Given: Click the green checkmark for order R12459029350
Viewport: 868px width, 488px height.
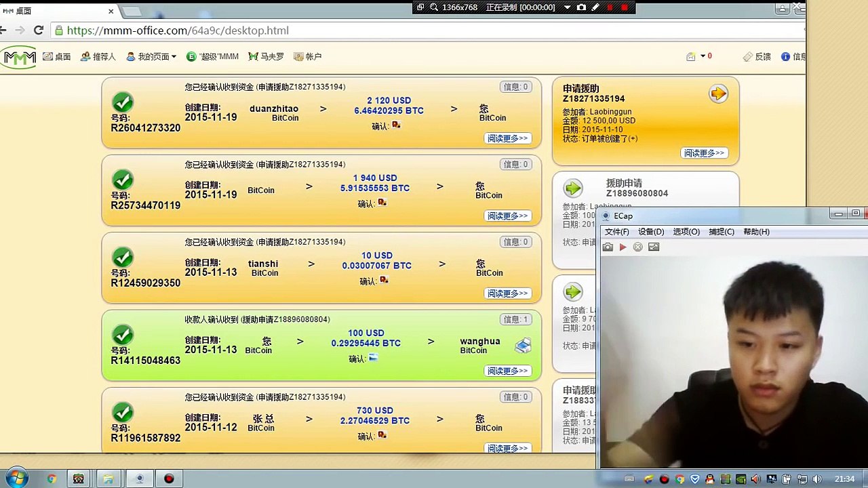Looking at the screenshot, I should point(122,258).
